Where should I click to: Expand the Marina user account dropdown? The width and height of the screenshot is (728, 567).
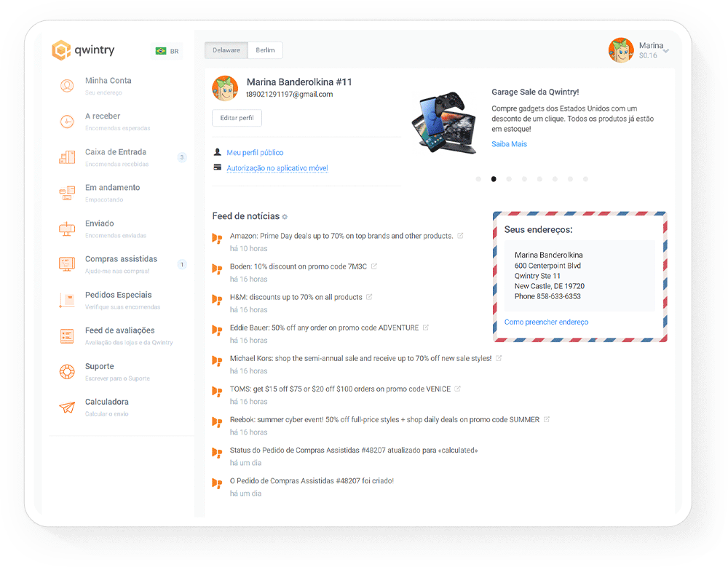666,51
